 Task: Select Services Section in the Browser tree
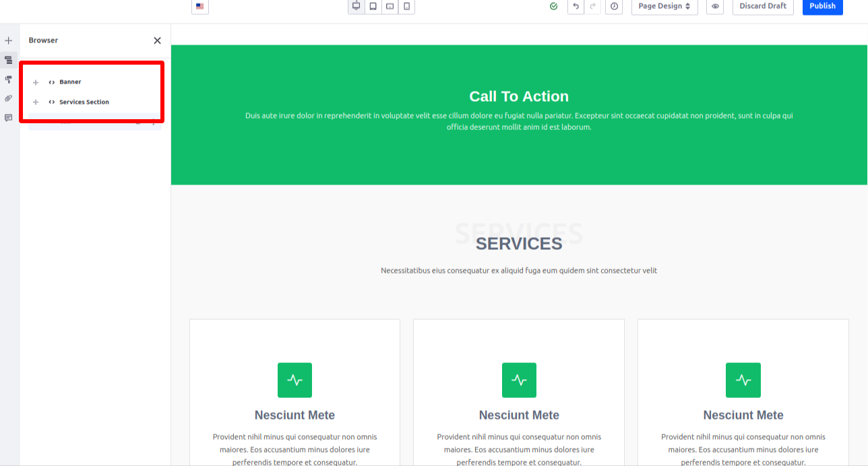coord(84,102)
